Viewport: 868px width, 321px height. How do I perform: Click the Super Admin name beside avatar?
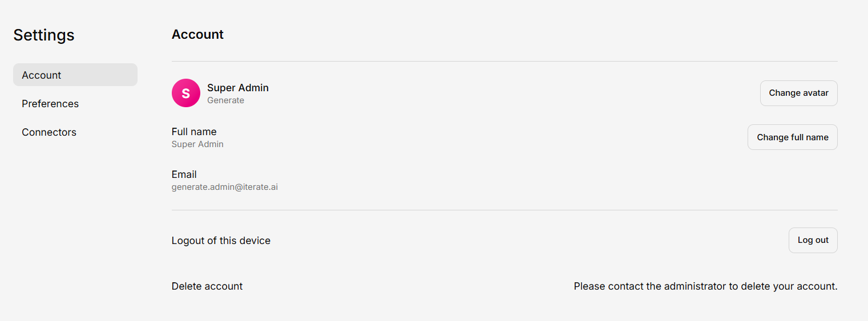click(x=237, y=88)
